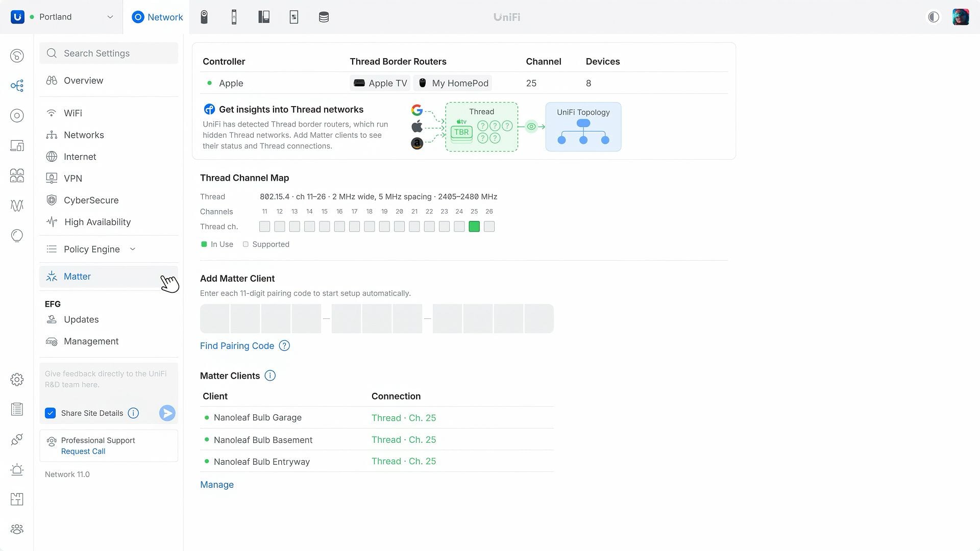The width and height of the screenshot is (980, 551).
Task: Open dashboard icon in left rail
Action: coord(17,56)
